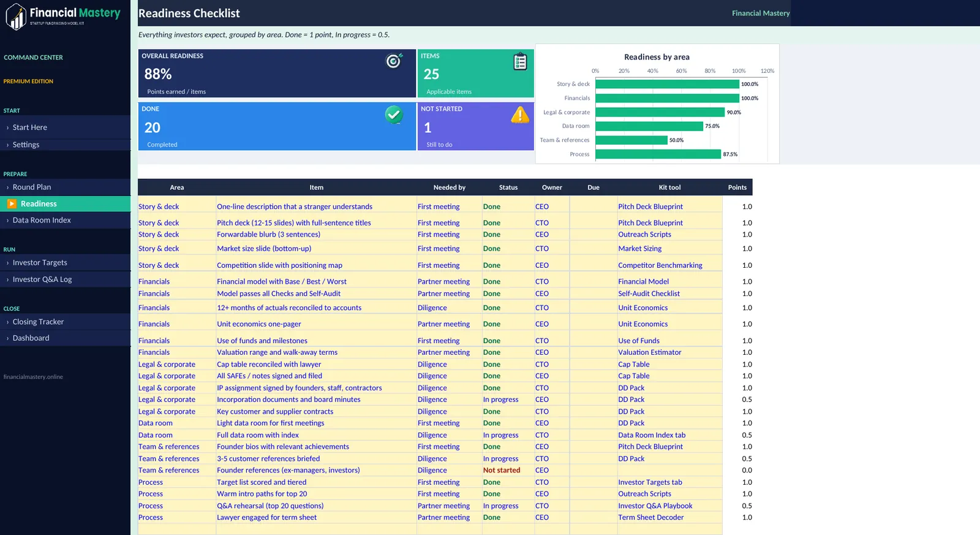Select 'Warm intro paths for top 20' cell
Image resolution: width=980 pixels, height=535 pixels.
tap(316, 494)
